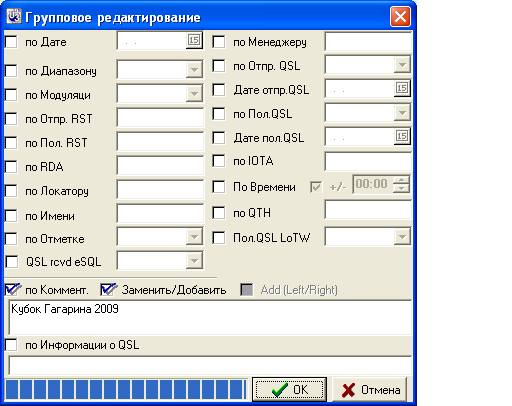Open the по Модуляци dropdown list
This screenshot has width=512, height=406.
point(194,94)
